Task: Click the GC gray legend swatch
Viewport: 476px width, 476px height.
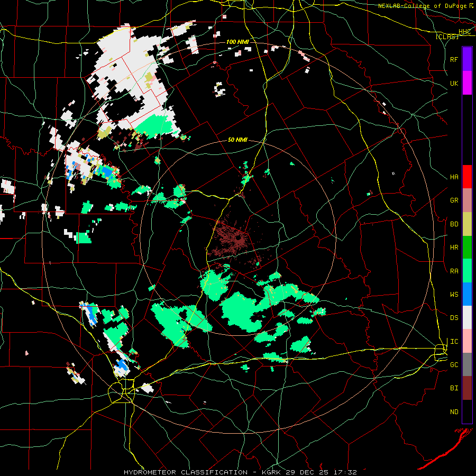Action: point(467,364)
